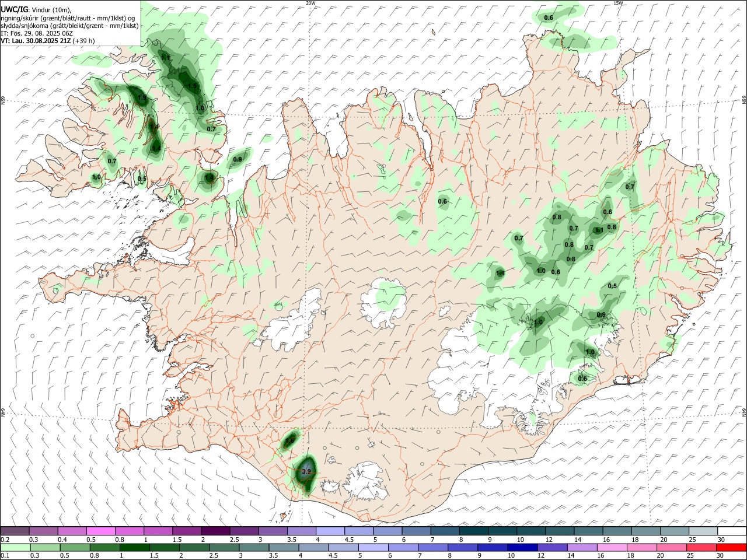Click the UWC/IG title text
Screen dimensions: 747x560
tap(14, 9)
